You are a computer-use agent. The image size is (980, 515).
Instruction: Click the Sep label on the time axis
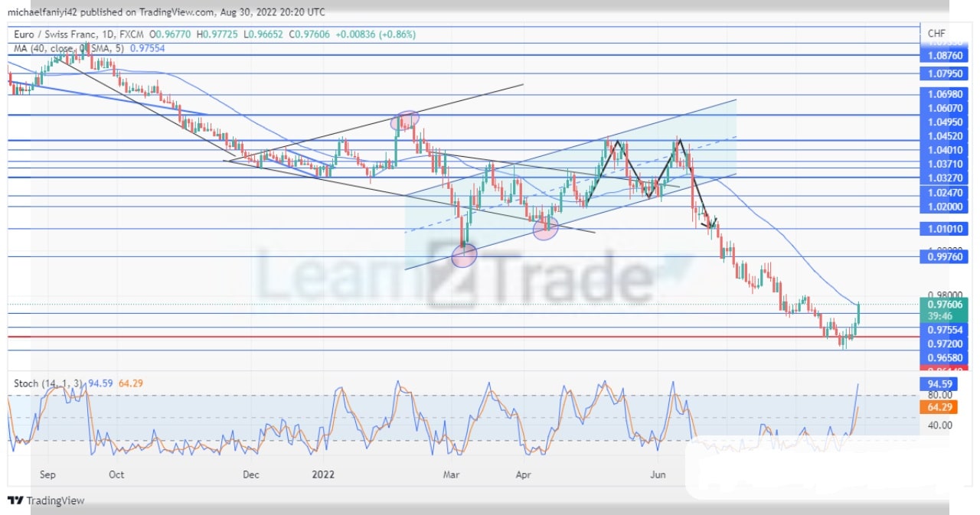pos(47,474)
